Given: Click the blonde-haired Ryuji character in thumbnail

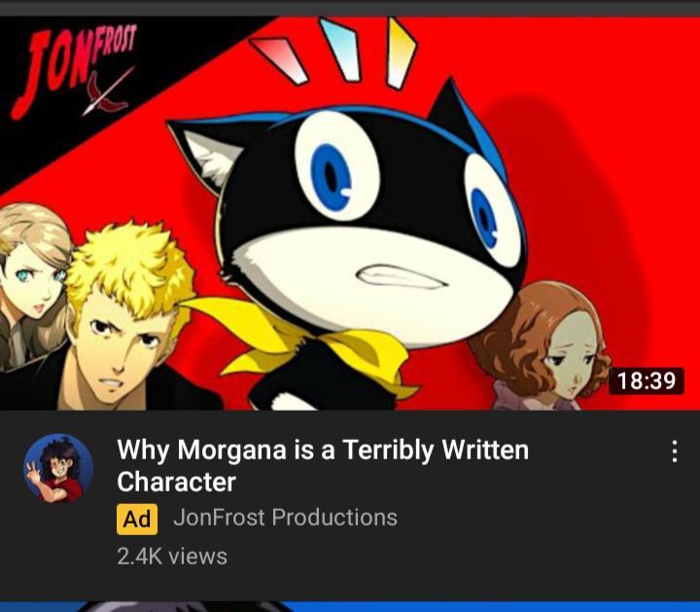Looking at the screenshot, I should [x=121, y=317].
